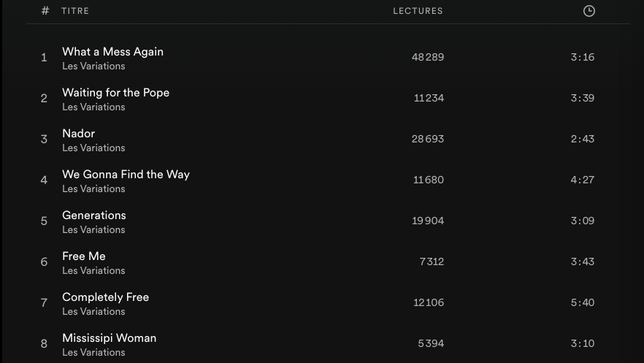The width and height of the screenshot is (644, 363).
Task: Click track number 7
Action: tap(44, 303)
